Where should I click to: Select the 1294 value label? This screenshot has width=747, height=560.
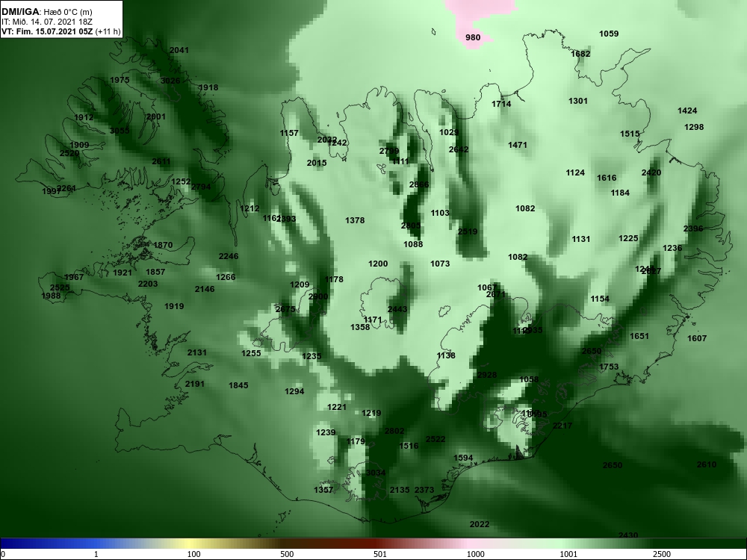point(294,391)
